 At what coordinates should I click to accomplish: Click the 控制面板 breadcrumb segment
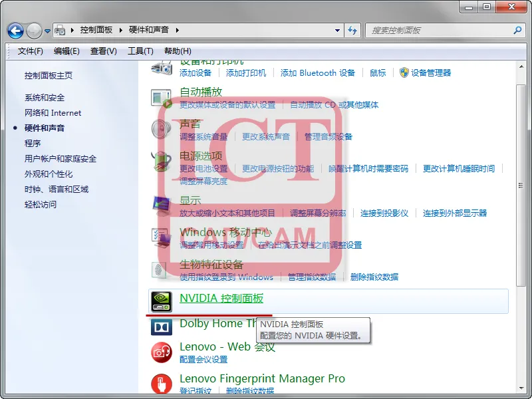tap(96, 30)
